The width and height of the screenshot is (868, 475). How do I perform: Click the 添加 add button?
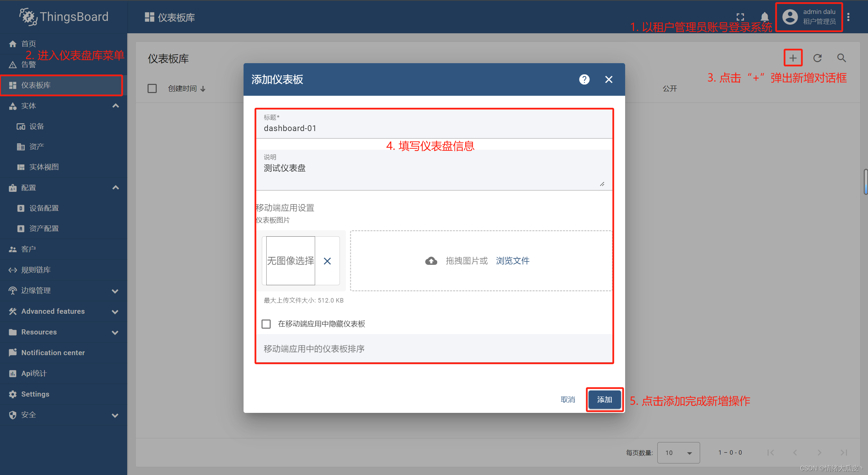604,400
